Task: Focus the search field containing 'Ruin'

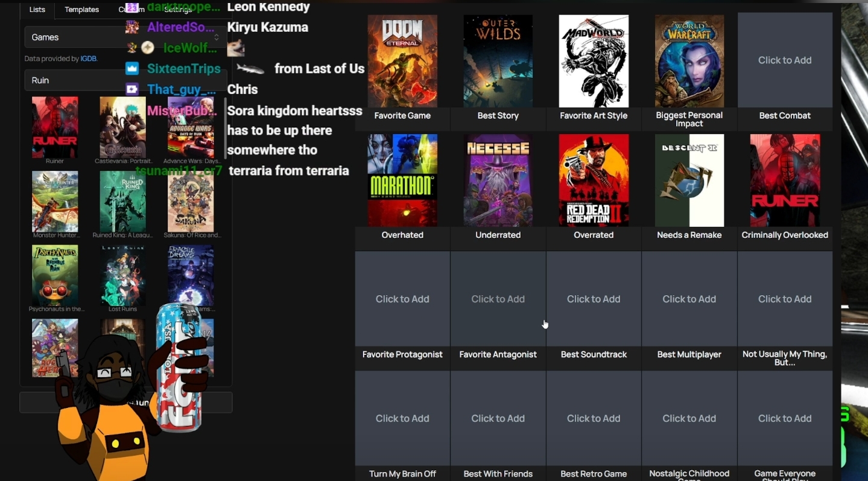Action: (125, 80)
